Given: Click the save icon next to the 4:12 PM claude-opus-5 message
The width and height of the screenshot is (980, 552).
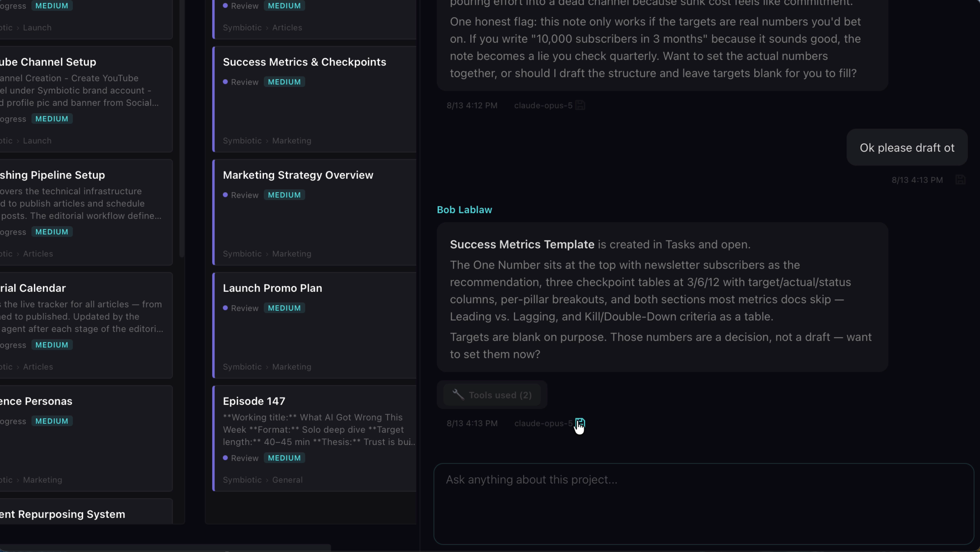Looking at the screenshot, I should click(580, 105).
